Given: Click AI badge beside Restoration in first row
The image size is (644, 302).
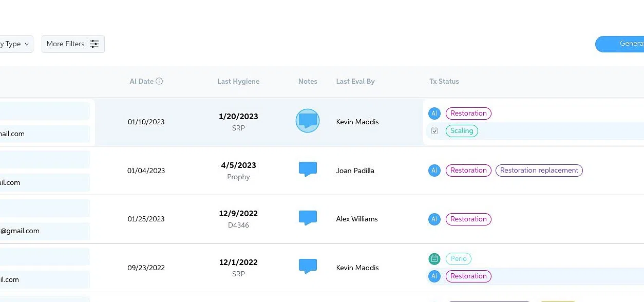Looking at the screenshot, I should point(434,114).
